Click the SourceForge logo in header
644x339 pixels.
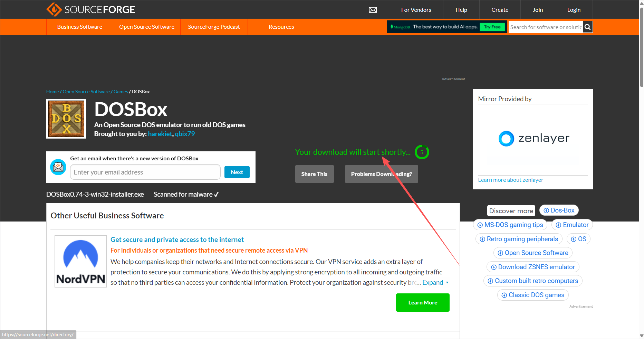[90, 9]
